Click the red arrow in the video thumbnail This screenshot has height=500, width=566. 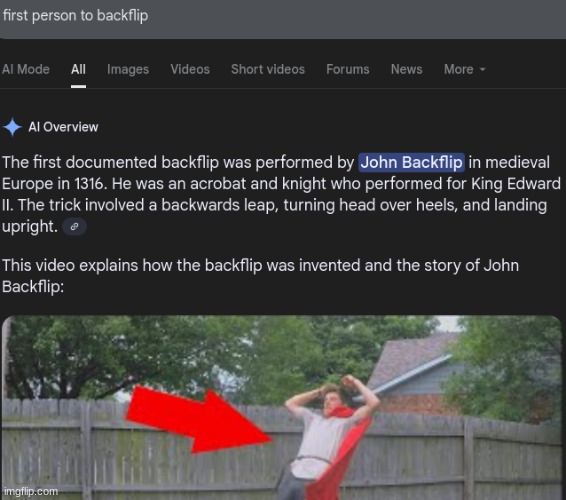point(199,419)
